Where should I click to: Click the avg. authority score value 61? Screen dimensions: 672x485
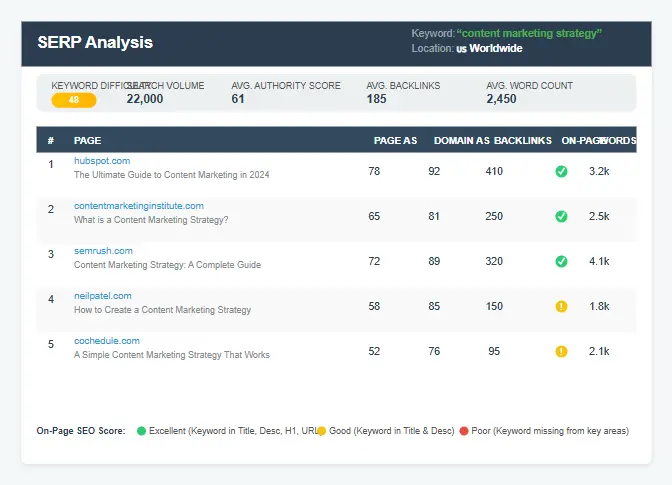[238, 99]
